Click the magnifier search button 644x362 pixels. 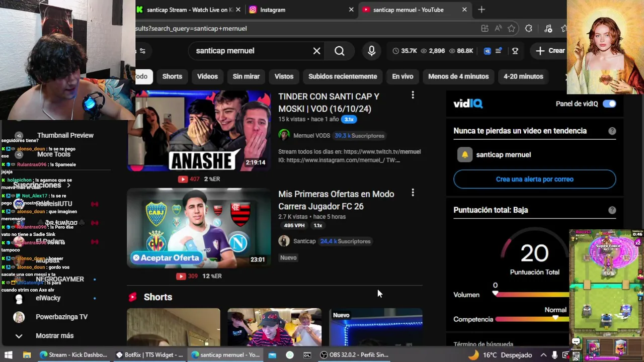pyautogui.click(x=340, y=51)
